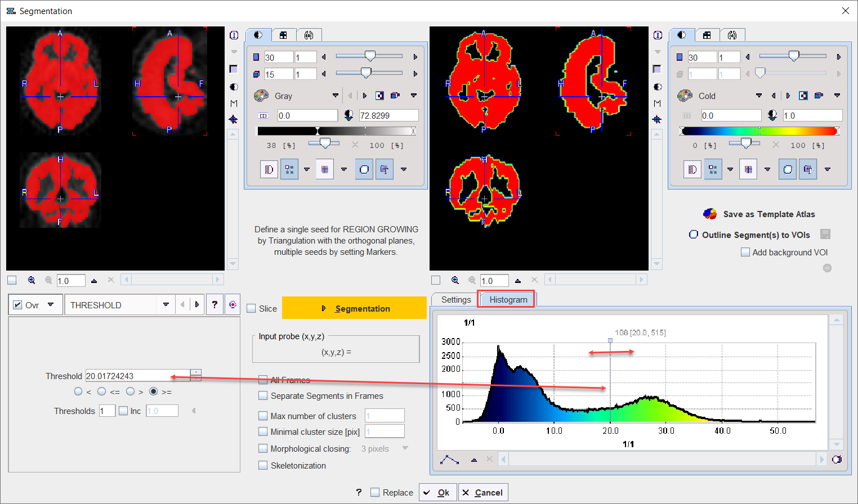Screen dimensions: 858x504
Task: Expand dropdown arrow at end of Gray row
Action: tap(414, 96)
